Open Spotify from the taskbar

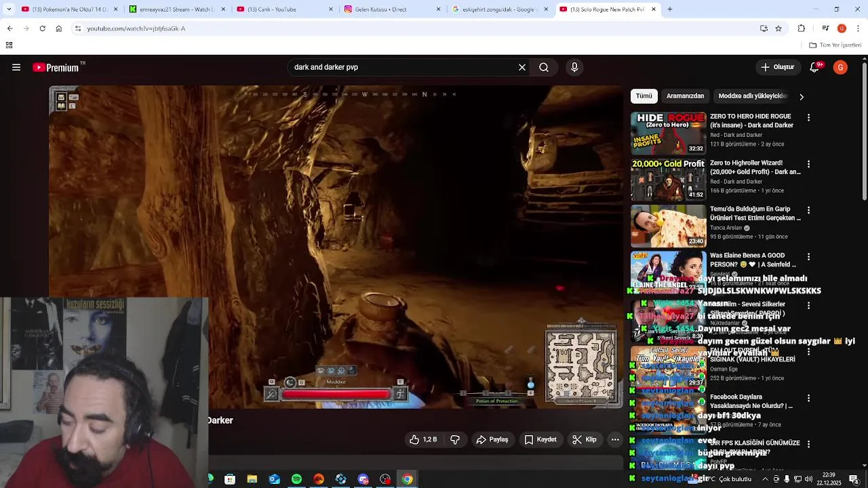coord(296,479)
